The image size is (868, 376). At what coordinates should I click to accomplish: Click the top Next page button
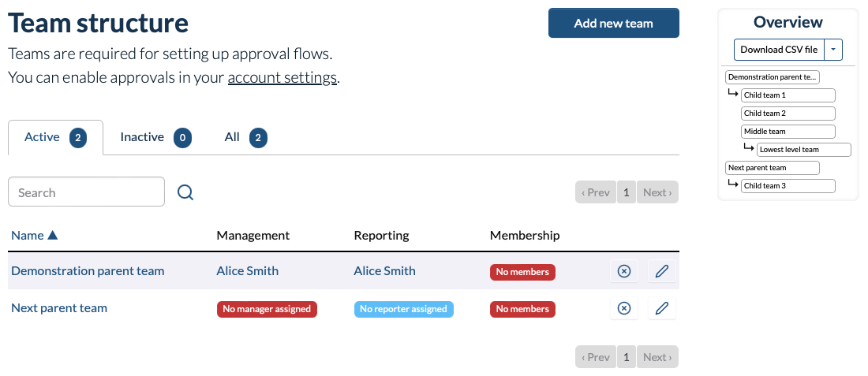[657, 192]
